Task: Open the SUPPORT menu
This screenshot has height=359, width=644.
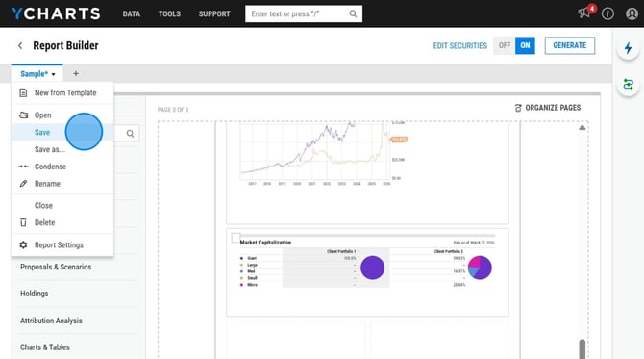Action: point(214,14)
